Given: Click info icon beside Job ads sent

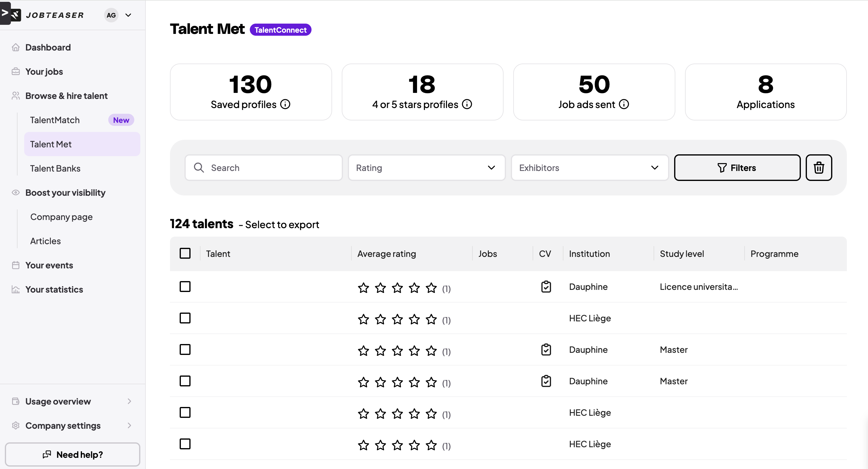Looking at the screenshot, I should click(624, 104).
